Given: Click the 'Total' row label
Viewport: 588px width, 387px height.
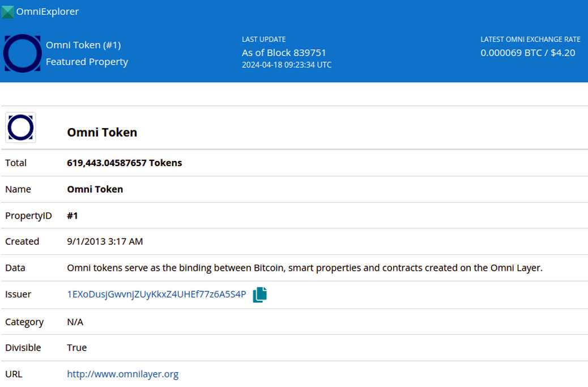Looking at the screenshot, I should coord(16,163).
